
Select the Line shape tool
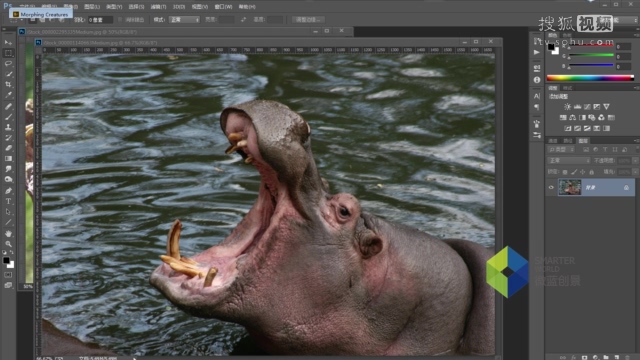click(8, 222)
